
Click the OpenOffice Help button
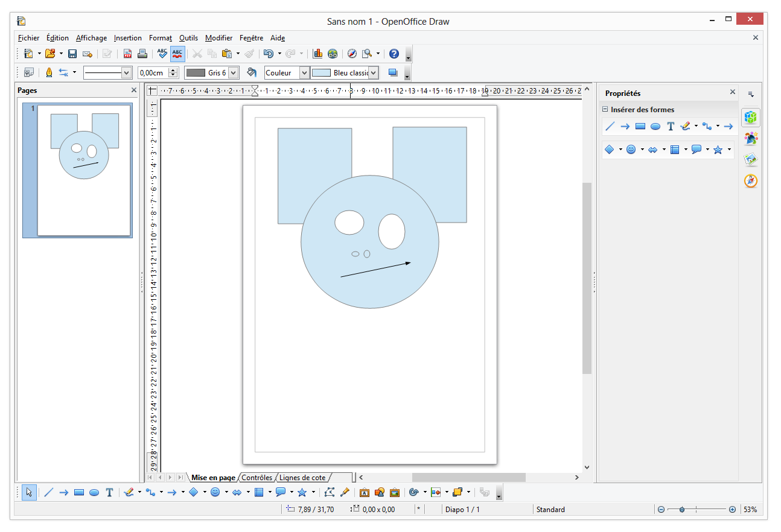pyautogui.click(x=394, y=54)
